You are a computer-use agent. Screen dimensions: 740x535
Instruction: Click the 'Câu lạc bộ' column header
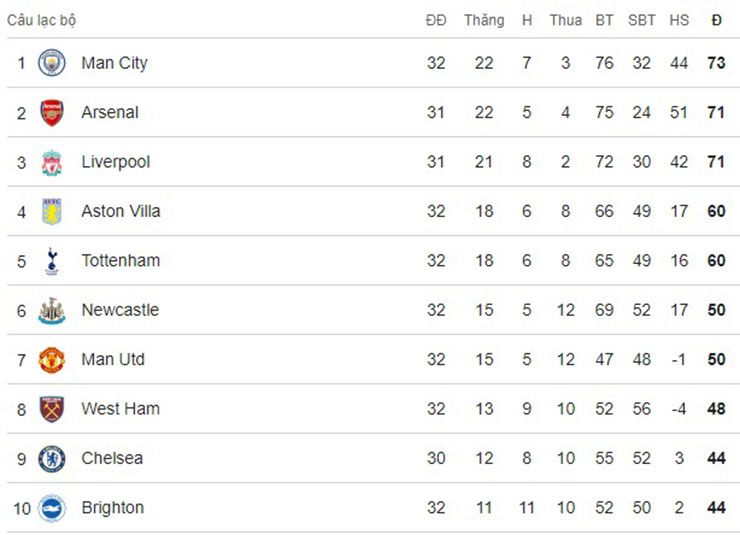click(x=41, y=20)
